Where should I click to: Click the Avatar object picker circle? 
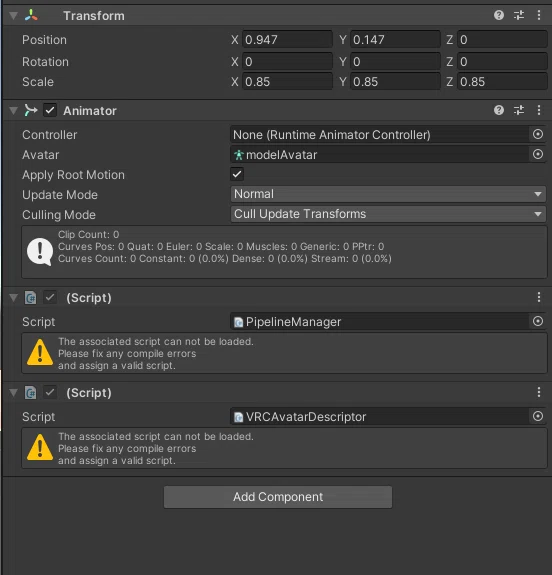point(538,154)
